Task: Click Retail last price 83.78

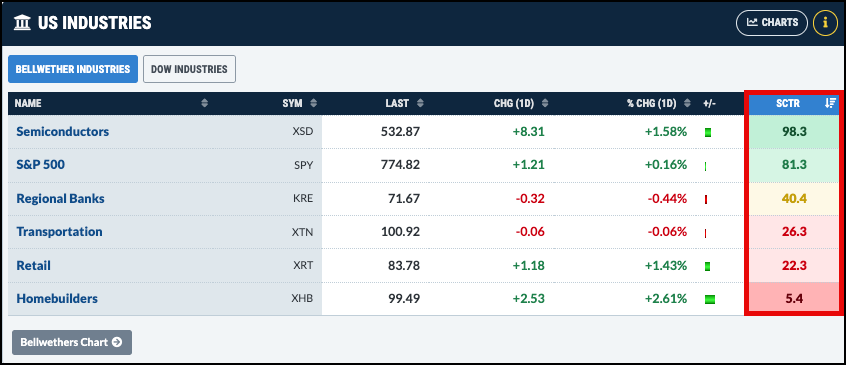Action: point(404,265)
